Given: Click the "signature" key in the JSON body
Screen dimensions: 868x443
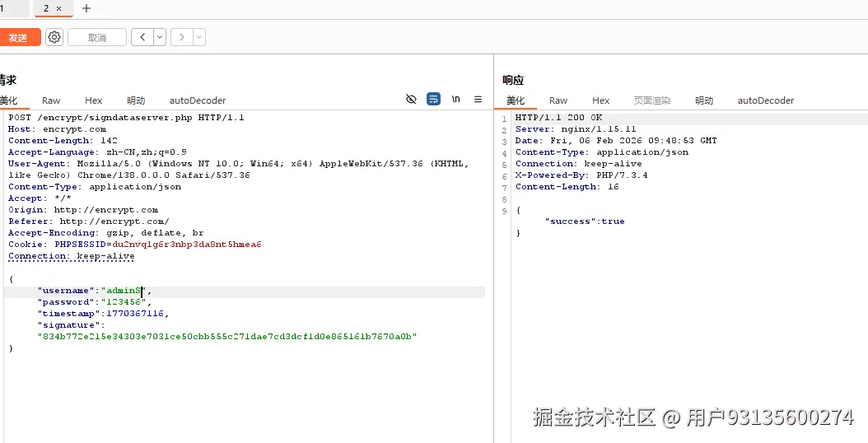Looking at the screenshot, I should [x=68, y=325].
